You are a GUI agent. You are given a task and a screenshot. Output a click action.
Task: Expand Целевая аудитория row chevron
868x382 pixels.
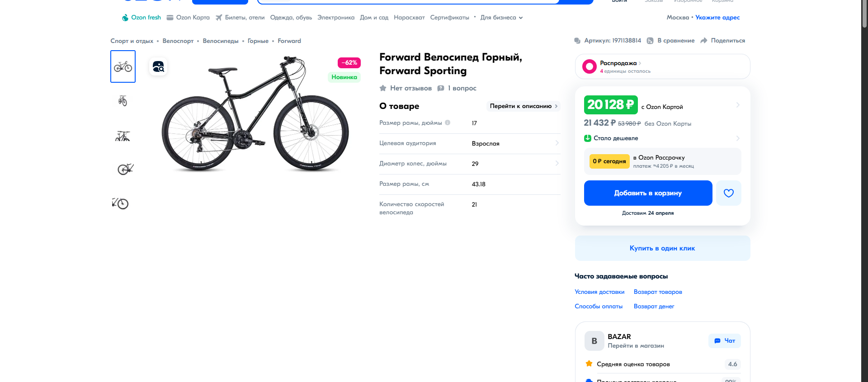point(557,143)
